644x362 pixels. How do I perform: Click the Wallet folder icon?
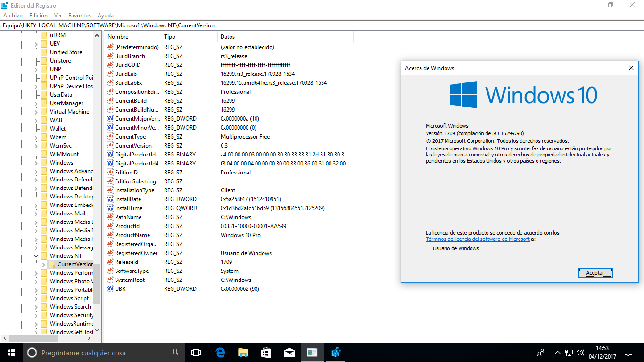click(44, 129)
